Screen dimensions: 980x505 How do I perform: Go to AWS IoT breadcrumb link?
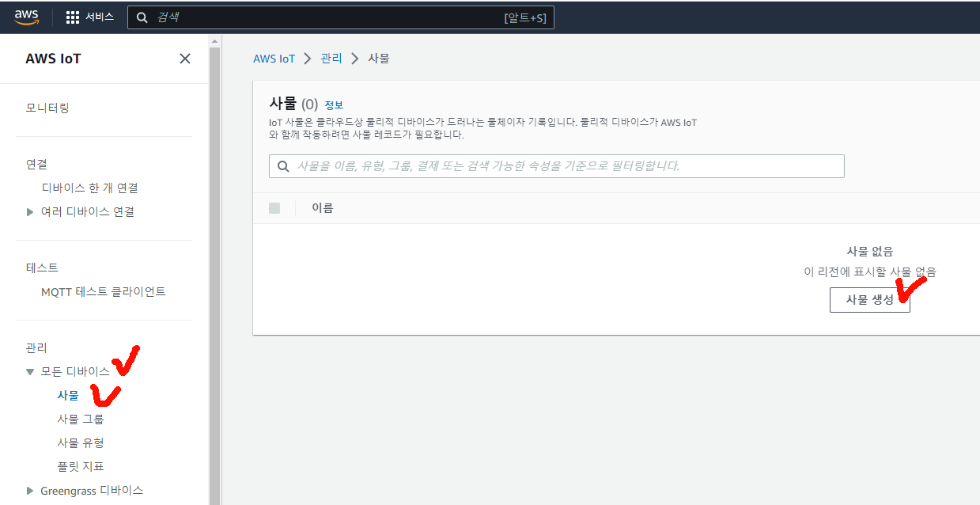click(274, 59)
